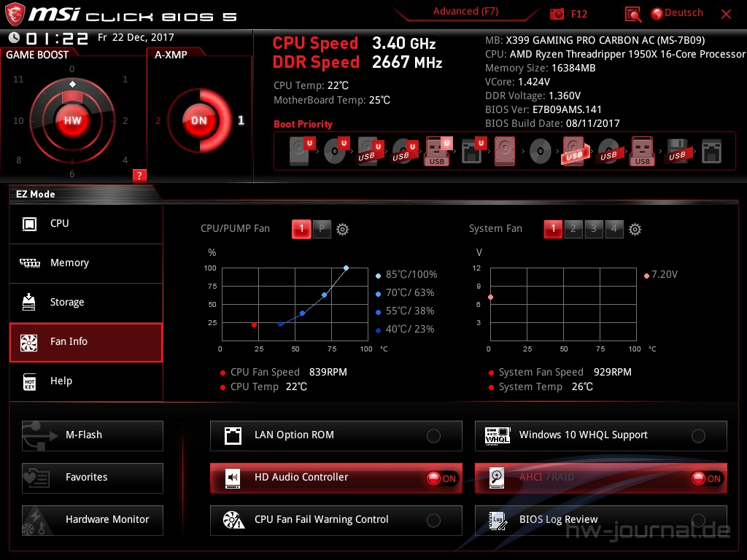Open System Fan settings gear
The image size is (747, 560).
[635, 230]
